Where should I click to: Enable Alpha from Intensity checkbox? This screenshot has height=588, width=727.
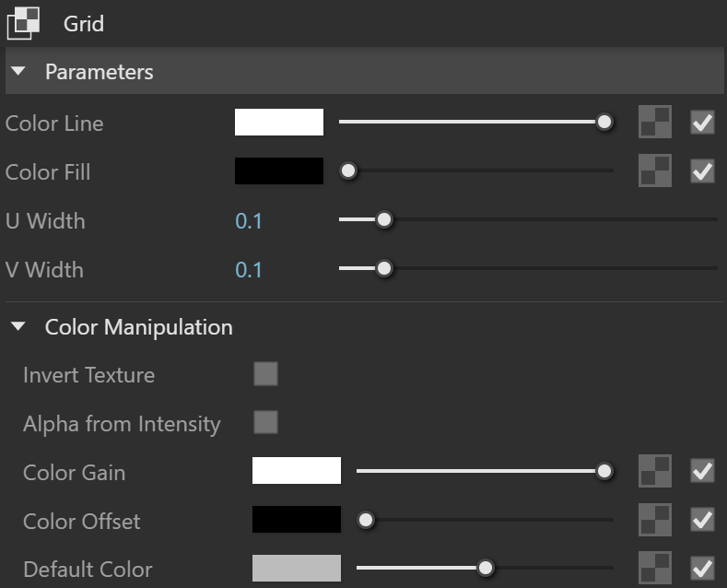[x=265, y=422]
